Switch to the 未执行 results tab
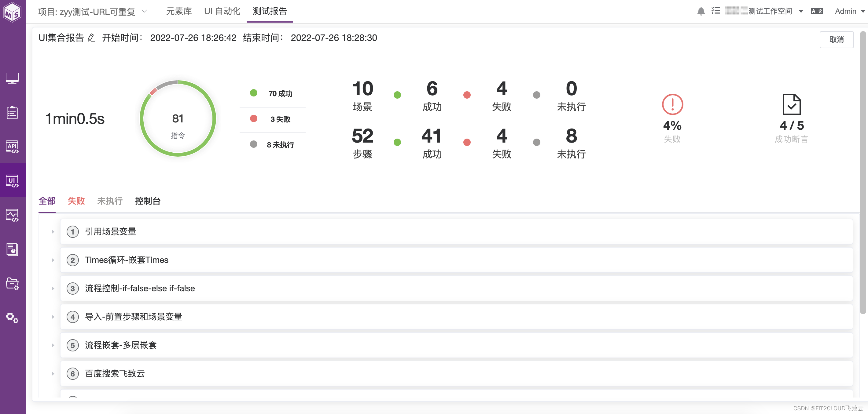Viewport: 868px width, 414px height. (110, 201)
